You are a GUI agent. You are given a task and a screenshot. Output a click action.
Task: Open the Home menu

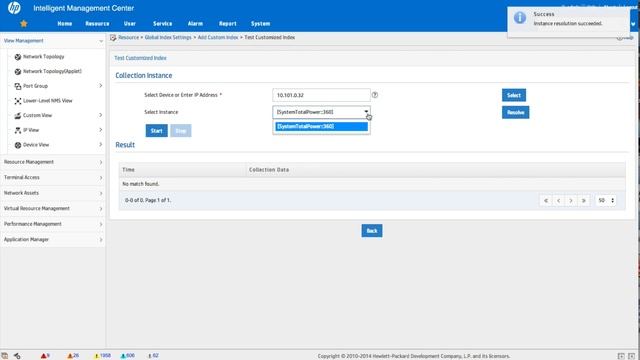[64, 24]
